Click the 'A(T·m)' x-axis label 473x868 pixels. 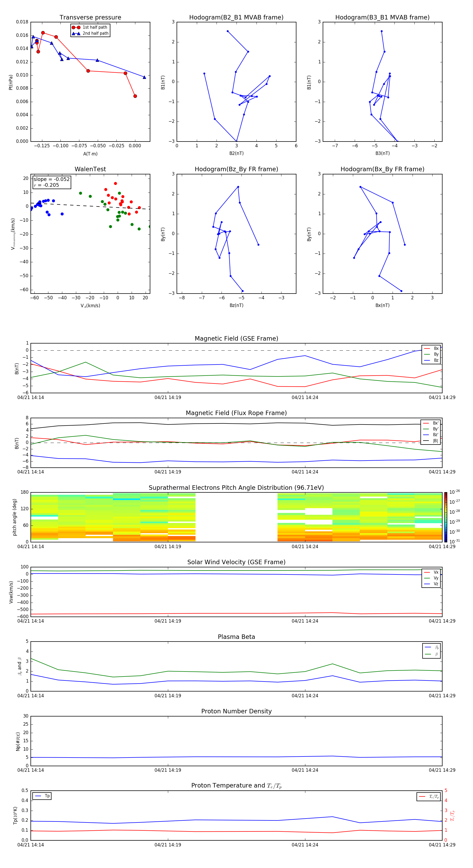[90, 154]
